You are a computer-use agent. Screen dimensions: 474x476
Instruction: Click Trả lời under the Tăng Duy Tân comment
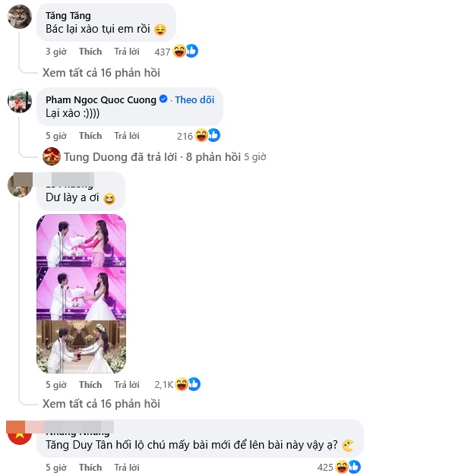(x=127, y=468)
